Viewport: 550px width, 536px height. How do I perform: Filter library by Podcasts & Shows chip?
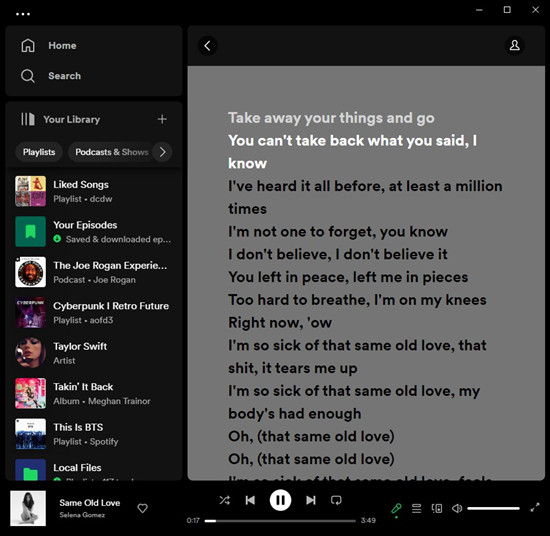pos(112,152)
